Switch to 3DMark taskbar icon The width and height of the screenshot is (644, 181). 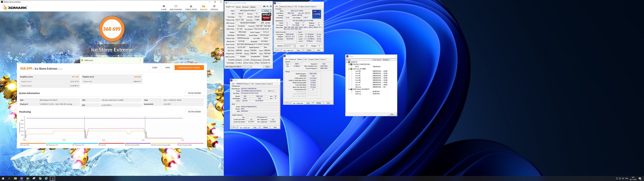pos(52,178)
